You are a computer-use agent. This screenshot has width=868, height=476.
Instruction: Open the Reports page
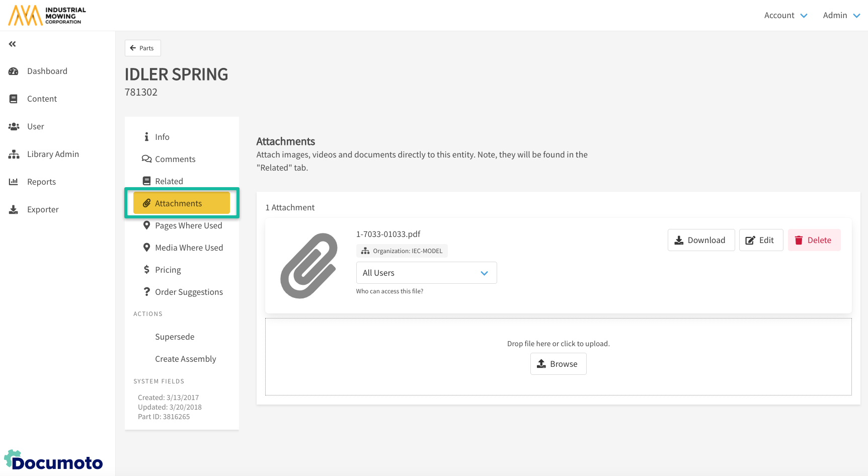[41, 182]
